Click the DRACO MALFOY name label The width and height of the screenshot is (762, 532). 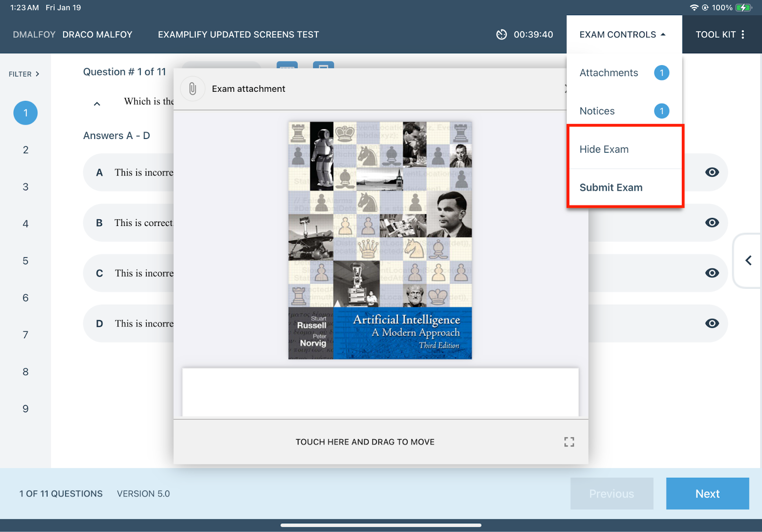click(97, 34)
